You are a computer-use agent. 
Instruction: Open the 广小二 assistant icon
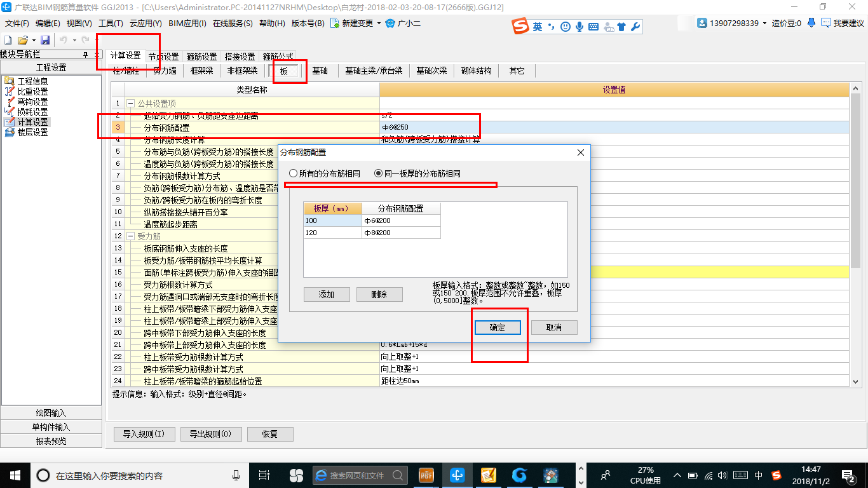click(x=390, y=24)
